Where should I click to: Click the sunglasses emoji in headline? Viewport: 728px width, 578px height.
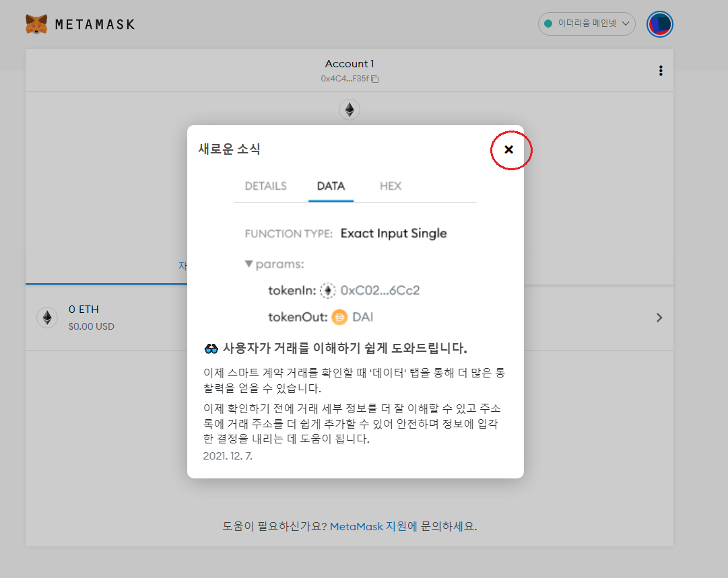pos(211,349)
